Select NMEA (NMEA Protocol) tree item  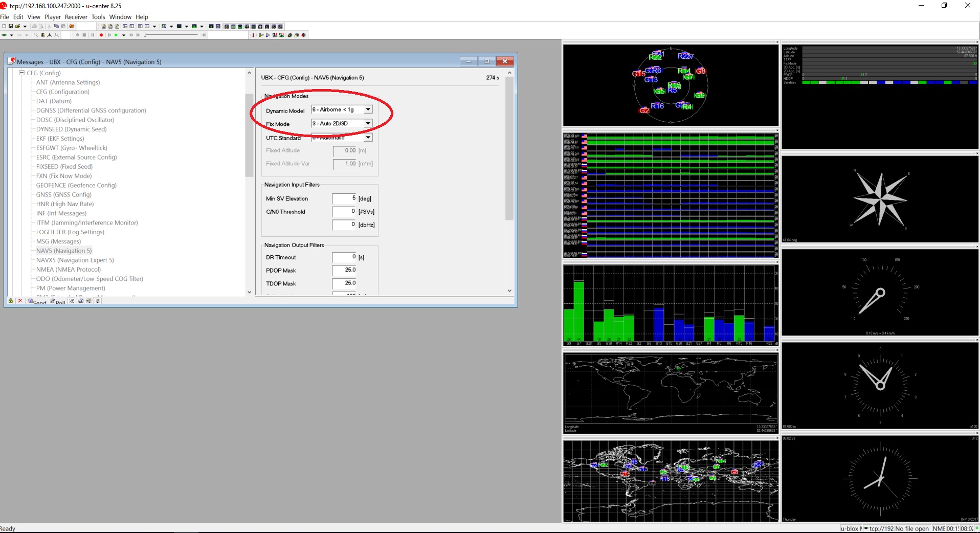[69, 269]
